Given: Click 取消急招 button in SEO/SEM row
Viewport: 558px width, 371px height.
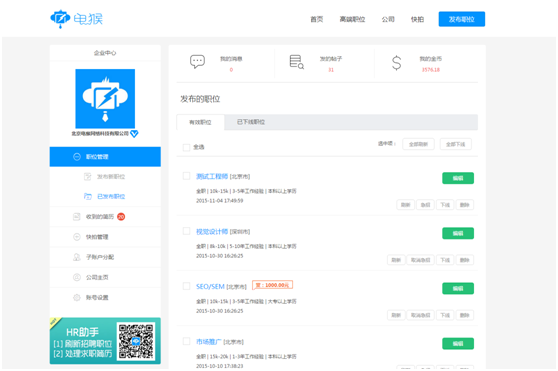Looking at the screenshot, I should 421,315.
